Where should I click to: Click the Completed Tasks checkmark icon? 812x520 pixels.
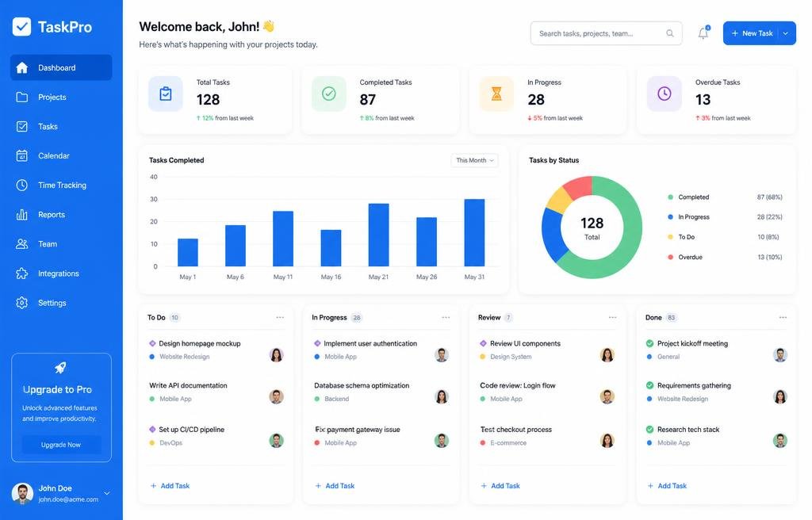point(329,94)
